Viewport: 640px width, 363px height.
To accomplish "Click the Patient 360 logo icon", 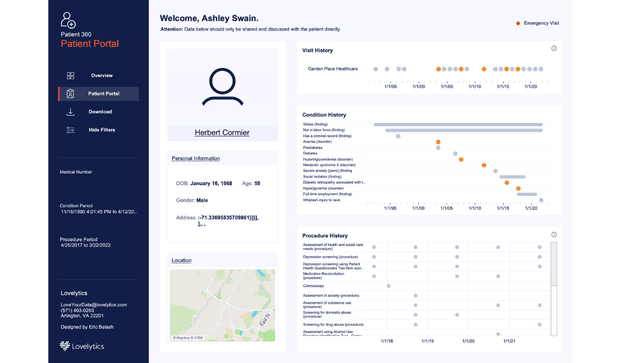I will coord(68,20).
